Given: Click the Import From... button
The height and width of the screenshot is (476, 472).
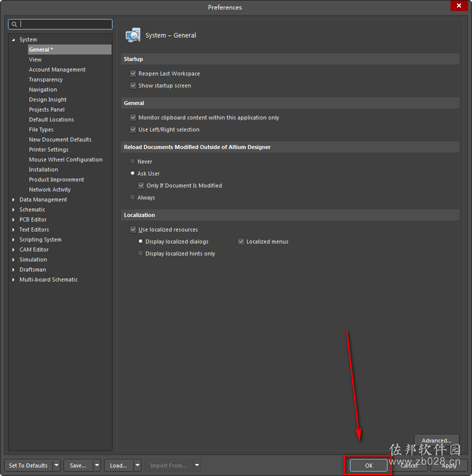Looking at the screenshot, I should [169, 465].
